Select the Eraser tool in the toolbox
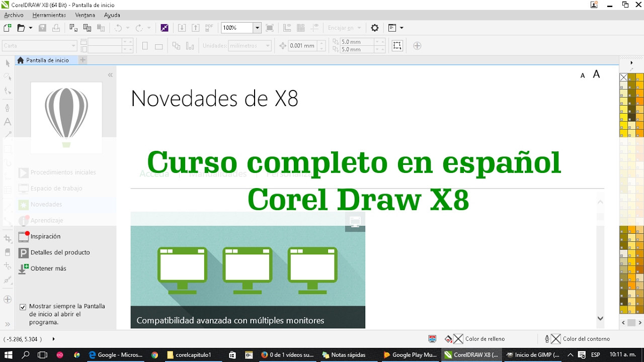Image resolution: width=644 pixels, height=362 pixels. (x=8, y=252)
